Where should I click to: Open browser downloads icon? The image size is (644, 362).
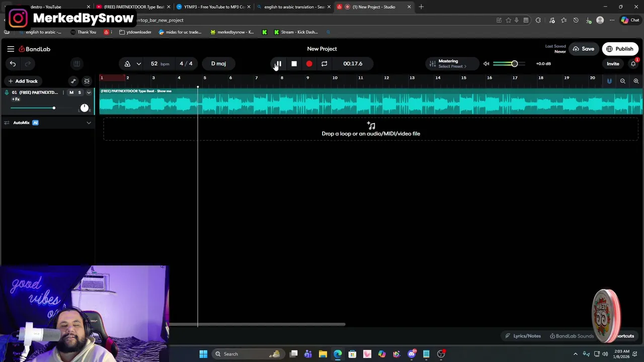(588, 20)
